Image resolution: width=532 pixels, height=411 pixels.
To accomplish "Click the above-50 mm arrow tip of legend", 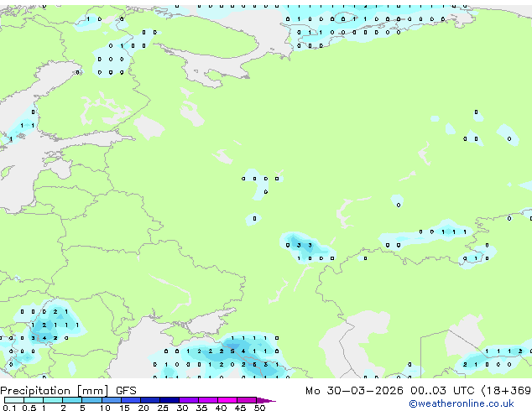I will pyautogui.click(x=267, y=401).
